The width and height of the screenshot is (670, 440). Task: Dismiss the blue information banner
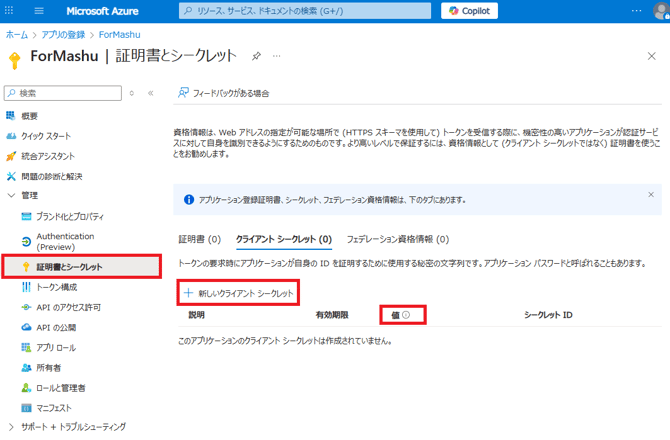pos(651,195)
